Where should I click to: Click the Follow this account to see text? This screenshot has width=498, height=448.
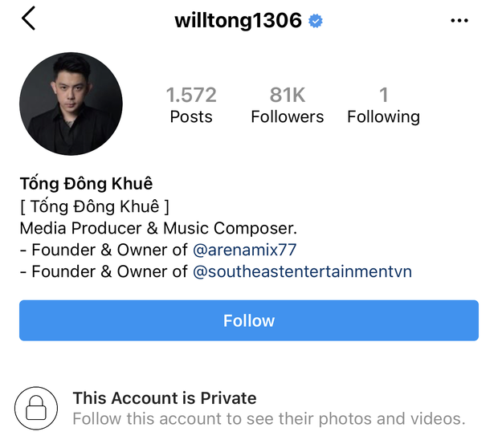[268, 418]
